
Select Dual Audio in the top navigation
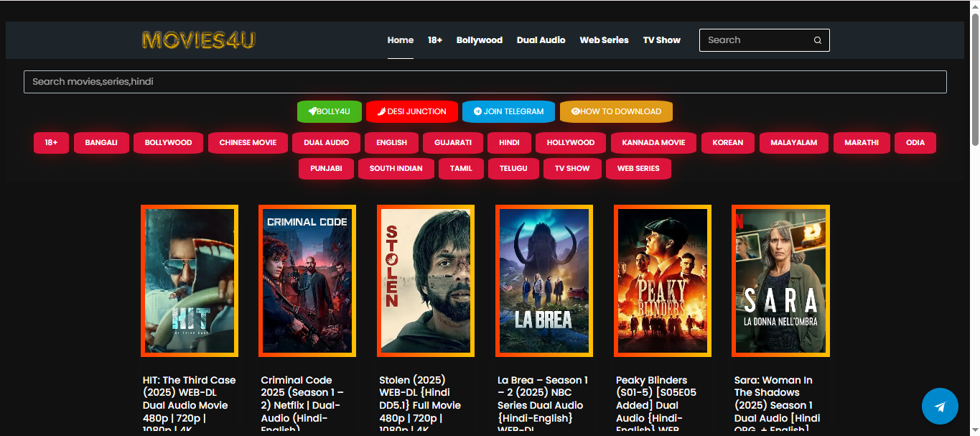point(541,40)
